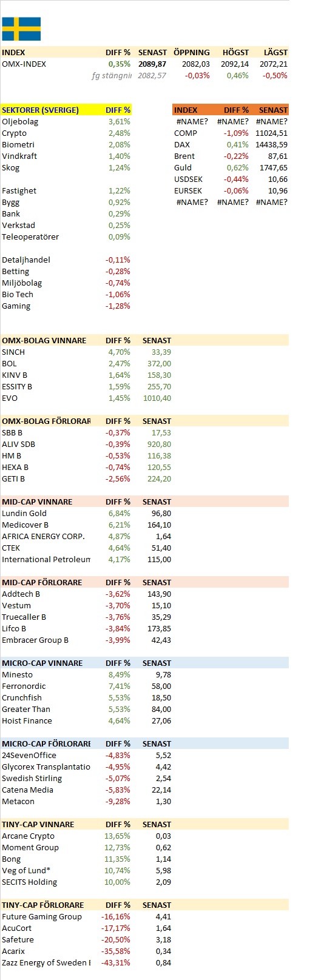Select the Arcane Crypto cell
The image size is (324, 980).
coord(29,836)
